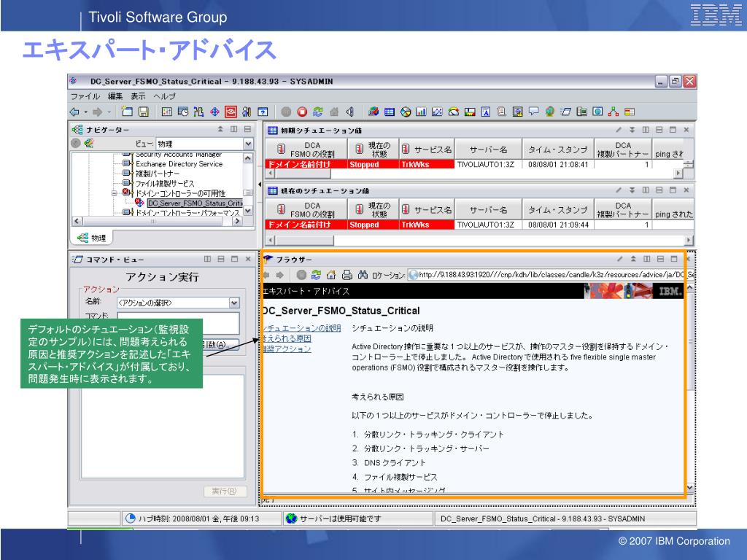
Task: Click the サーバー名 column header in 初期シチュエーション値
Action: 488,149
